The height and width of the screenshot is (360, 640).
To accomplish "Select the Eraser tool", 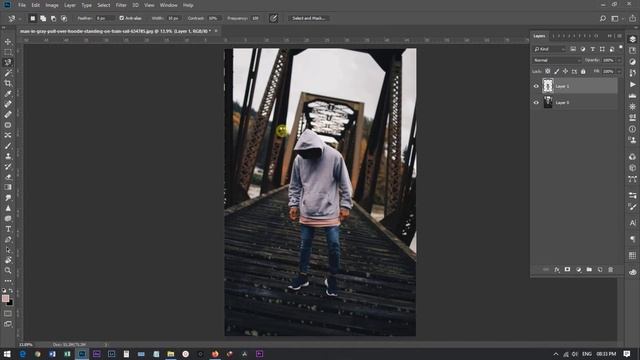I will [x=8, y=177].
